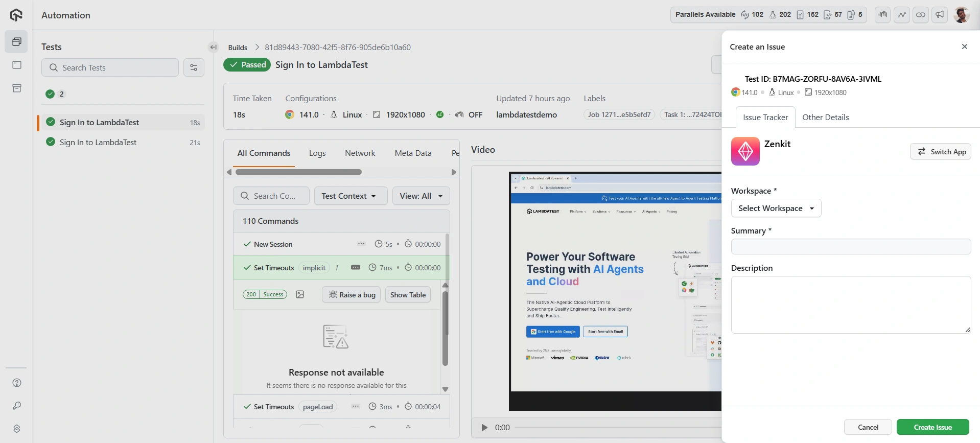Play the test video recording

click(x=484, y=427)
